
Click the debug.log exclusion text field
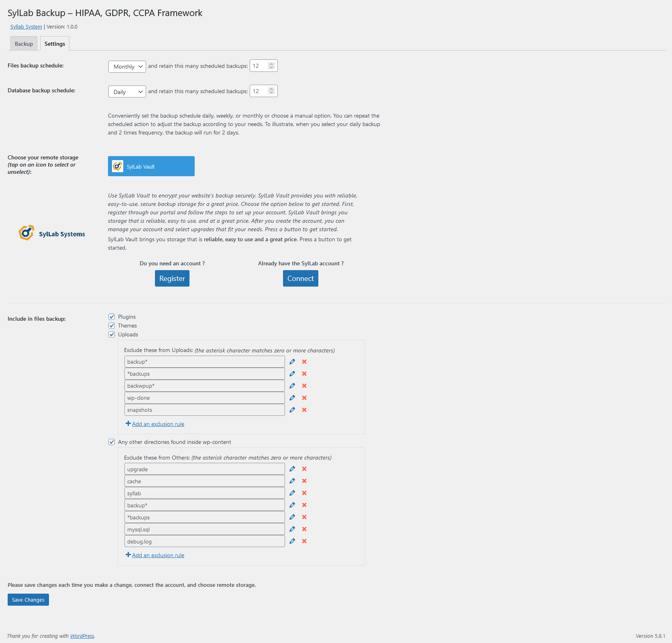(205, 541)
